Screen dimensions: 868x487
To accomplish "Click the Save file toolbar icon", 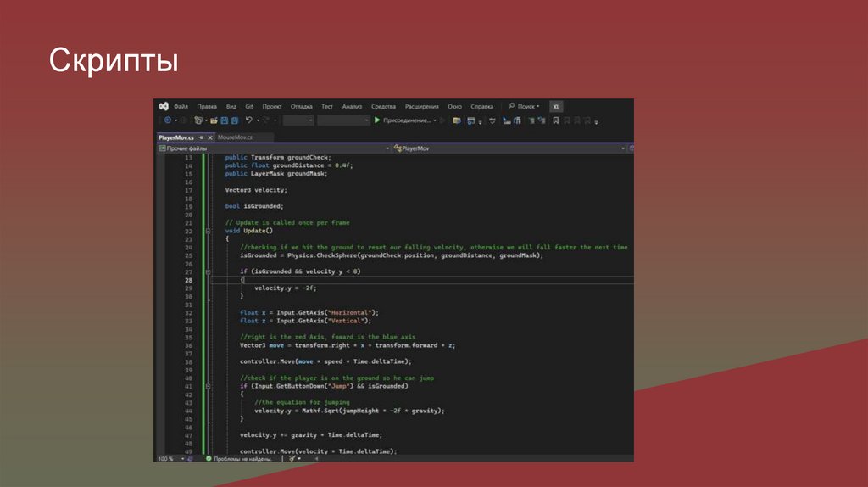I will [x=225, y=120].
